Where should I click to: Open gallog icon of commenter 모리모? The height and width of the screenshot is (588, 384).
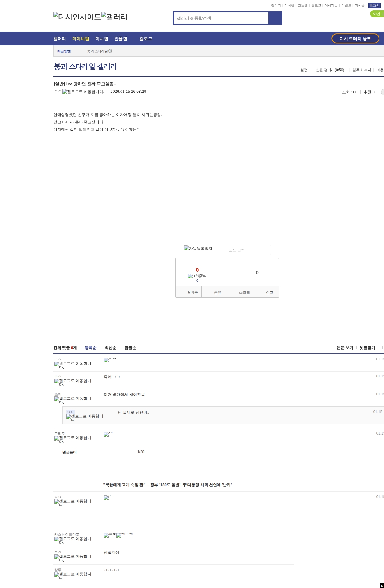[x=73, y=439]
